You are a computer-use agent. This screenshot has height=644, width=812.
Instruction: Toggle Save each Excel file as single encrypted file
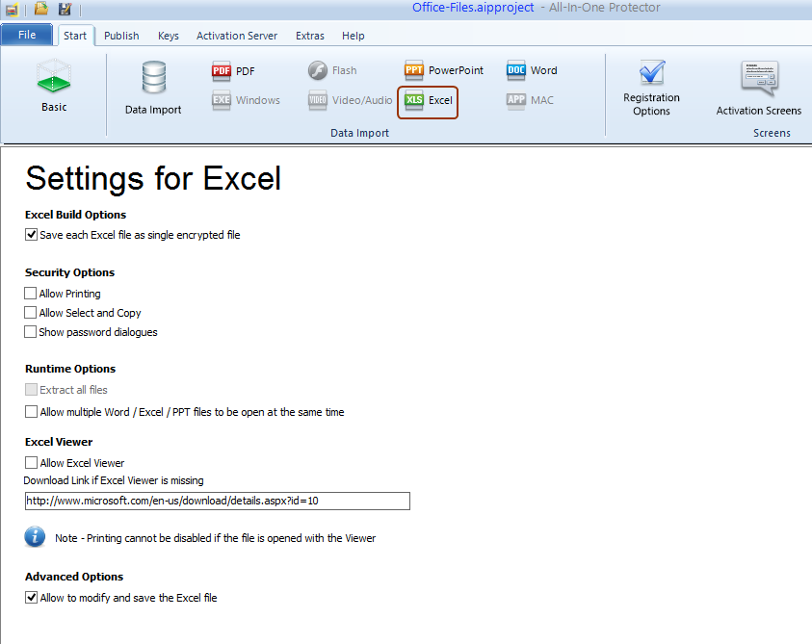31,235
